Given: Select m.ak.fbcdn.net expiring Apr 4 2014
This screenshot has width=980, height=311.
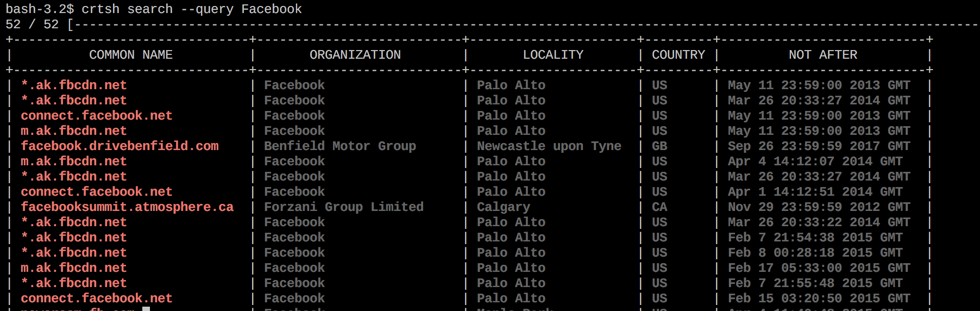Looking at the screenshot, I should point(74,161).
